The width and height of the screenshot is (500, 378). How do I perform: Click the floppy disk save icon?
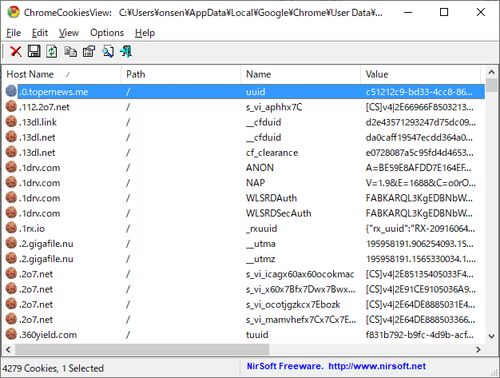click(x=34, y=51)
